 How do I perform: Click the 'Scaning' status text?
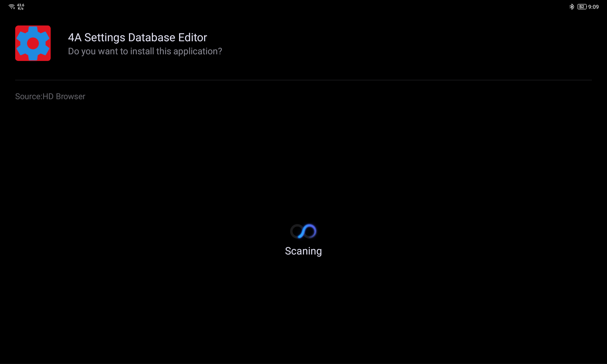303,251
